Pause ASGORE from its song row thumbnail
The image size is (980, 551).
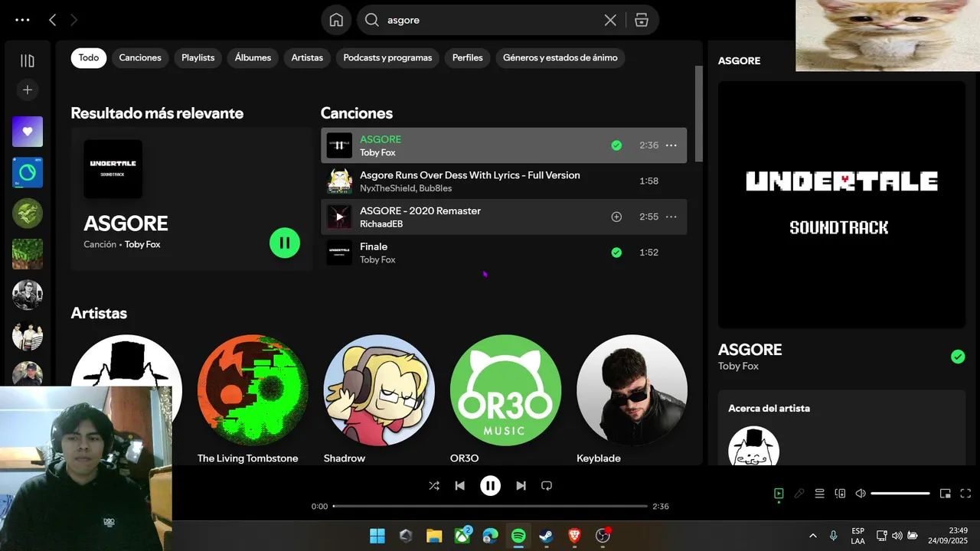339,145
